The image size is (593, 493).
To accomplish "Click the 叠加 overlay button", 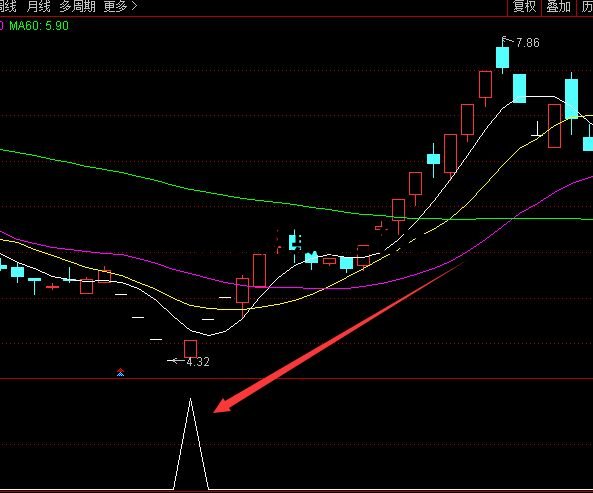I will (559, 7).
